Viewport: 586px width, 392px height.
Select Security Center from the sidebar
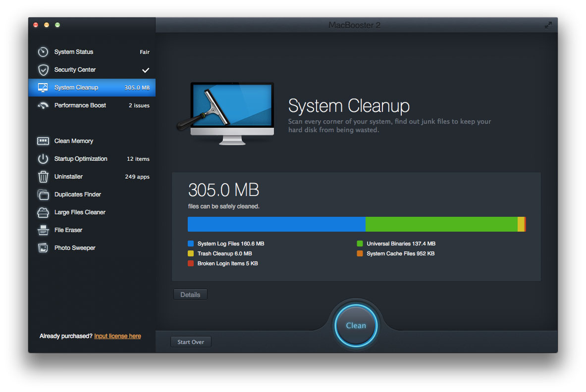coord(92,70)
